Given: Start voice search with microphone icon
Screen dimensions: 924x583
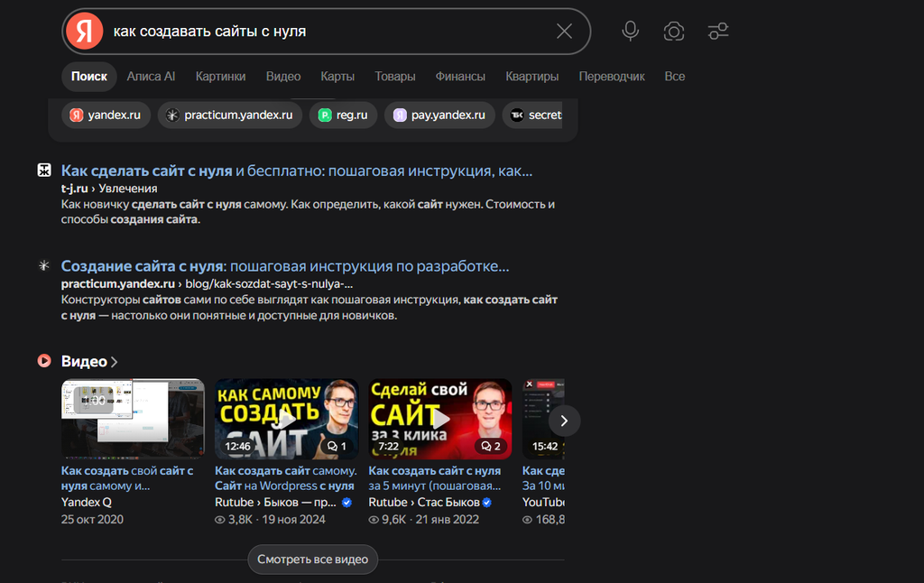Looking at the screenshot, I should tap(631, 31).
